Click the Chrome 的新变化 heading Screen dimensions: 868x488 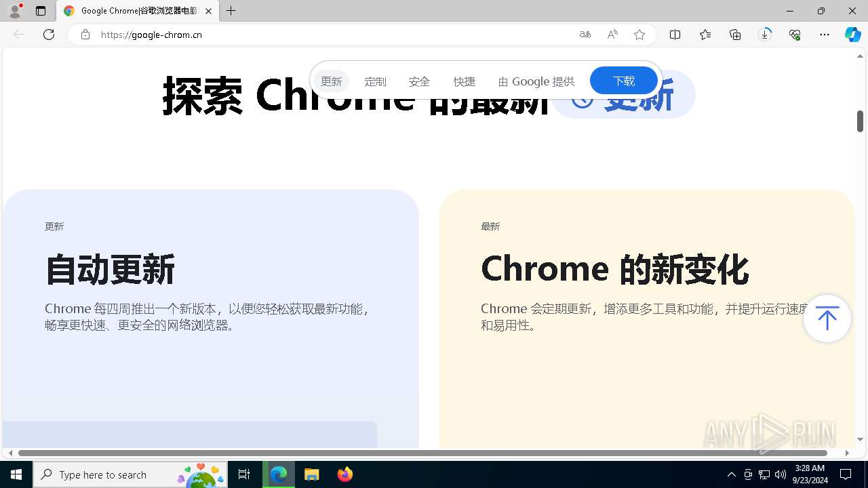click(615, 269)
